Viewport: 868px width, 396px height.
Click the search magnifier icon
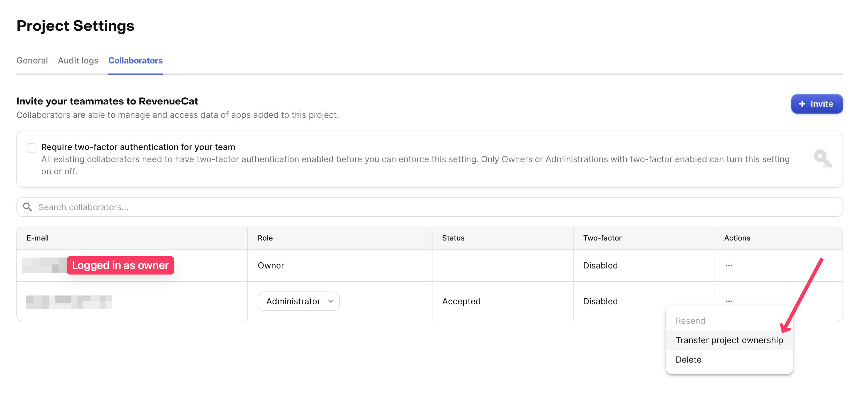click(28, 207)
